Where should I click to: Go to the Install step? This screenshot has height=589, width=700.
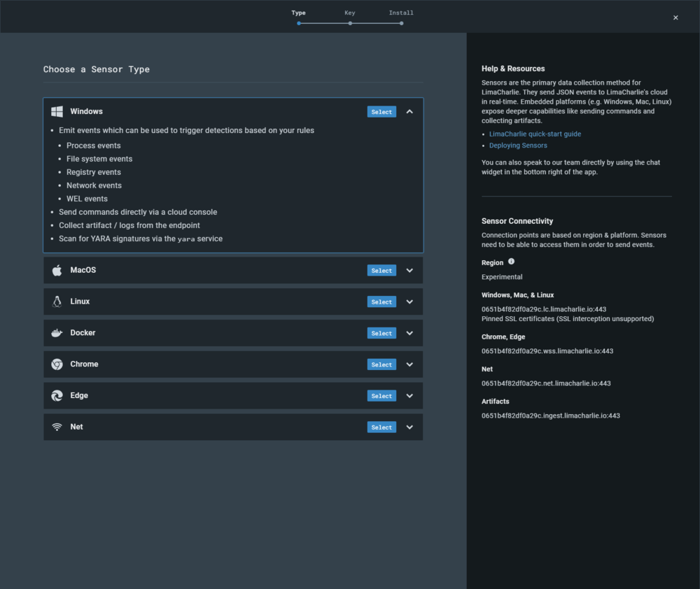401,17
